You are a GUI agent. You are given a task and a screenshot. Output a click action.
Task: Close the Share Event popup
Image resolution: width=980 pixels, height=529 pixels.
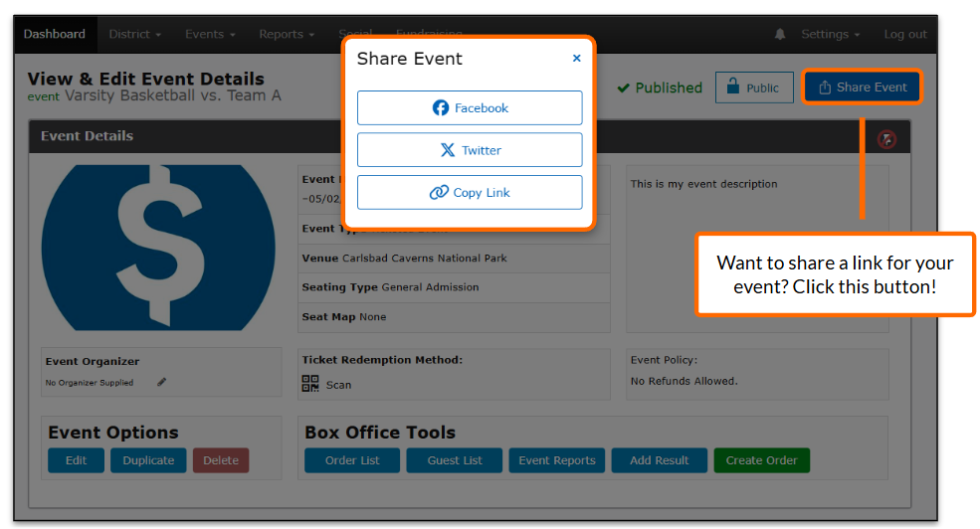(576, 59)
